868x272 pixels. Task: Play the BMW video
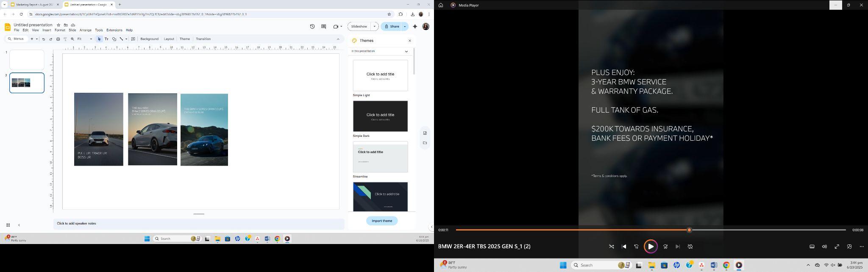click(651, 247)
